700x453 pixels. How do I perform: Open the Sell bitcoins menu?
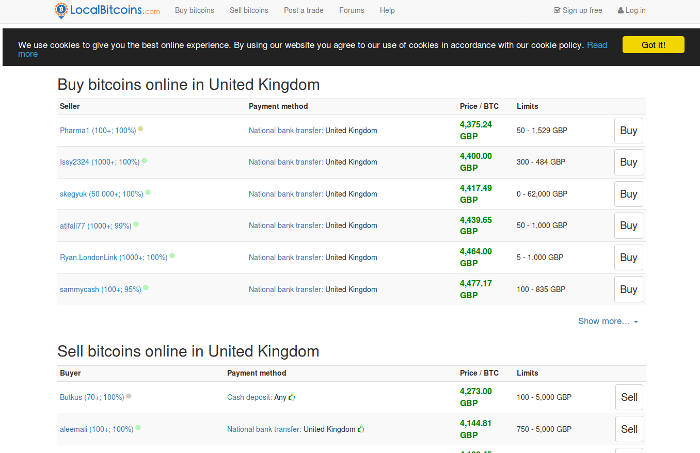point(249,10)
